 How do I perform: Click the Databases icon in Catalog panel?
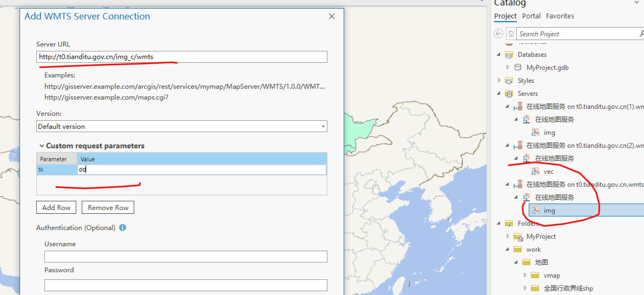[510, 55]
